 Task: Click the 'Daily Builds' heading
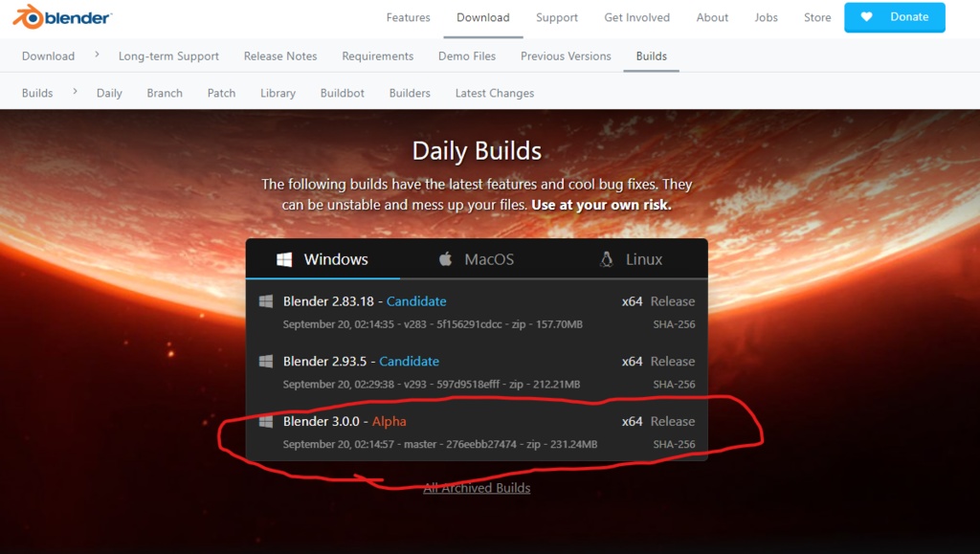click(x=477, y=150)
